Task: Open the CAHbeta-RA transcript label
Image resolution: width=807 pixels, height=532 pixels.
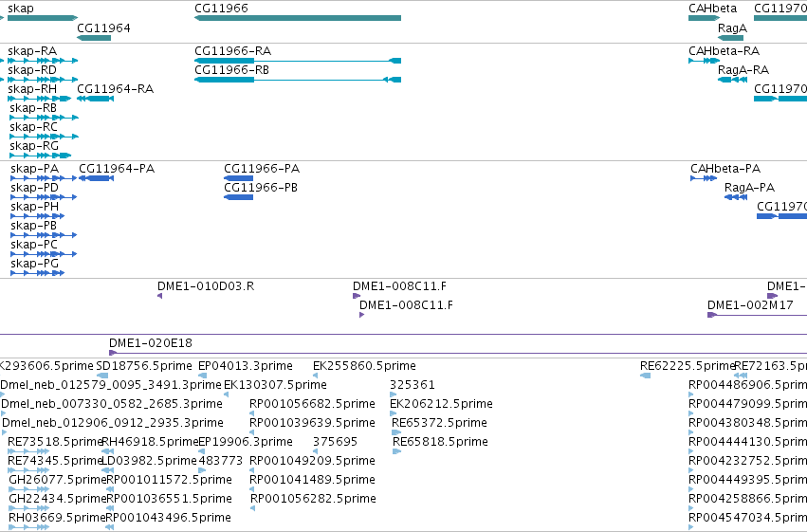Action: click(724, 51)
